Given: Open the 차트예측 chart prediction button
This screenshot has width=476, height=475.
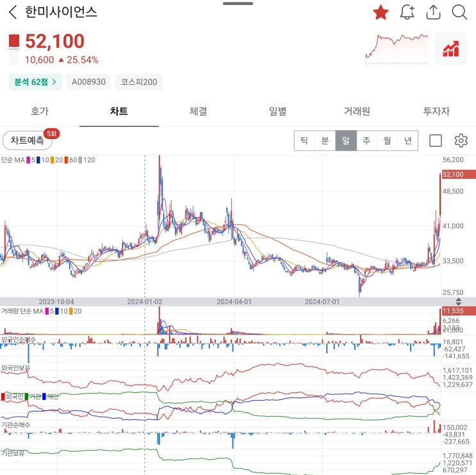Looking at the screenshot, I should point(28,140).
